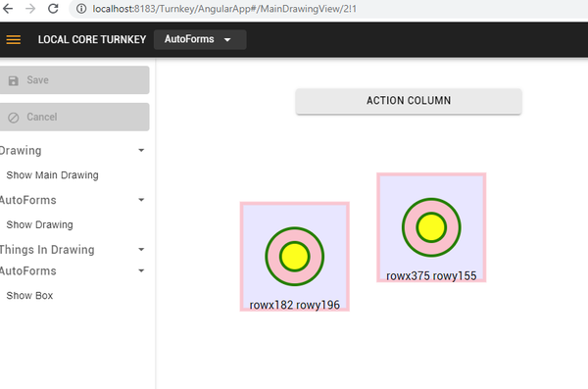Click the floppy disk Save icon
The image size is (588, 389).
14,80
